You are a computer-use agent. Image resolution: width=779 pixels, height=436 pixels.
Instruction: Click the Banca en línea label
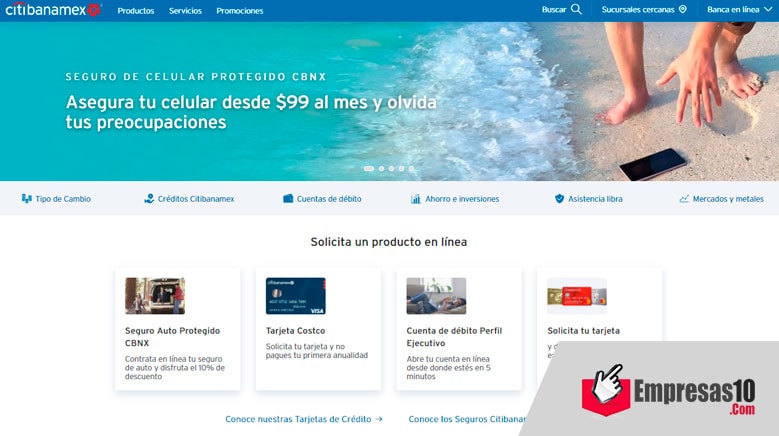click(733, 9)
